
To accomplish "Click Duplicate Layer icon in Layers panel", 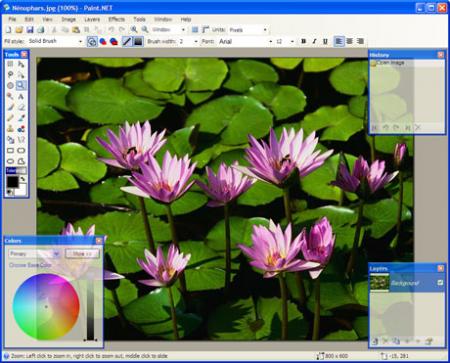I will click(396, 341).
